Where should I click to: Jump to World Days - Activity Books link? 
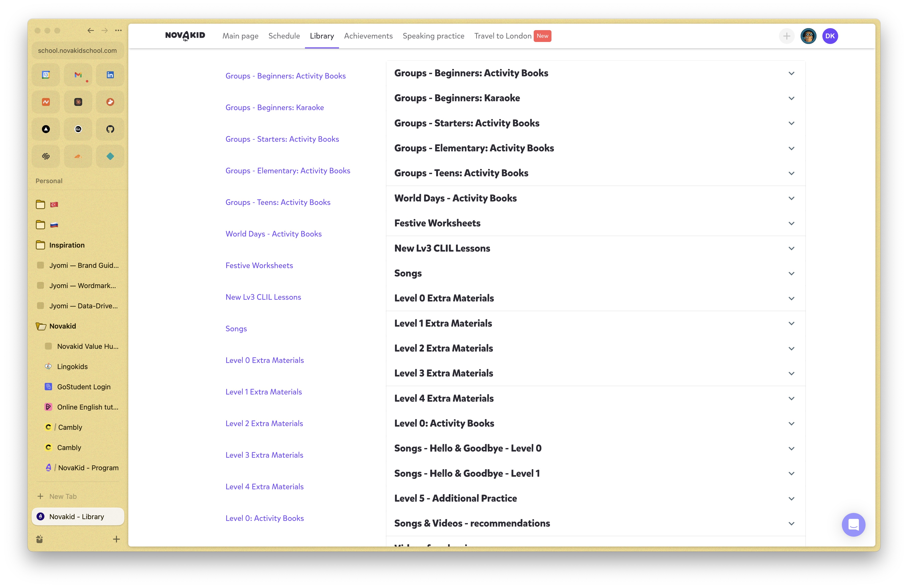click(273, 234)
